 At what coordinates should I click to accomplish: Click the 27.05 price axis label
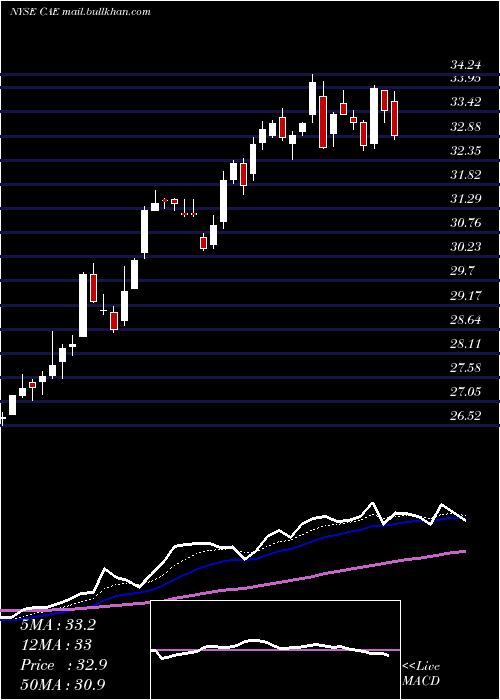[x=466, y=392]
